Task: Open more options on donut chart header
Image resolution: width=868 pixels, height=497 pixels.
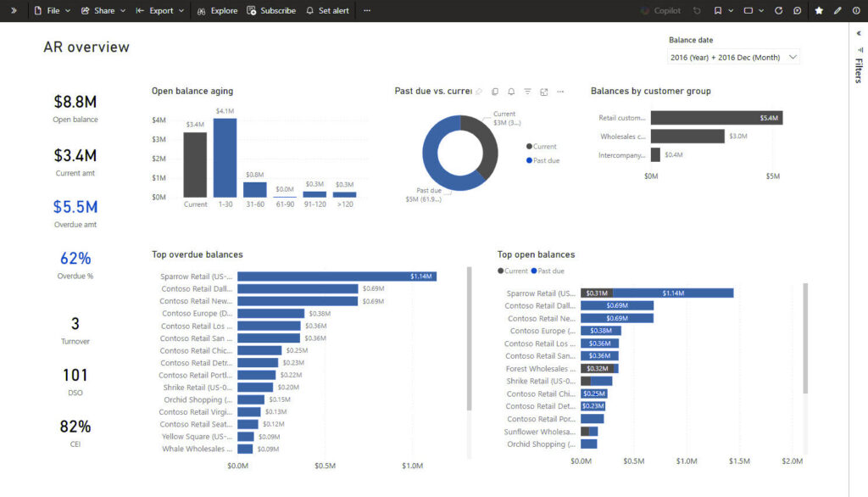Action: point(559,92)
